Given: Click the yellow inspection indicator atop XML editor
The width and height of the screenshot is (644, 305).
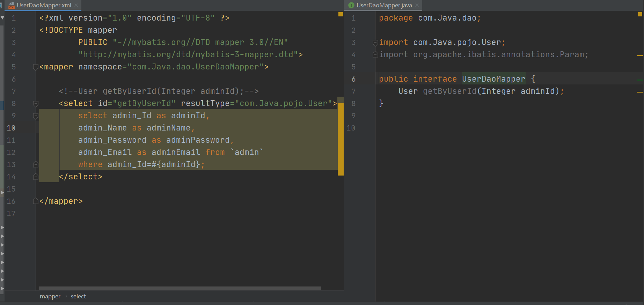Looking at the screenshot, I should [x=341, y=14].
